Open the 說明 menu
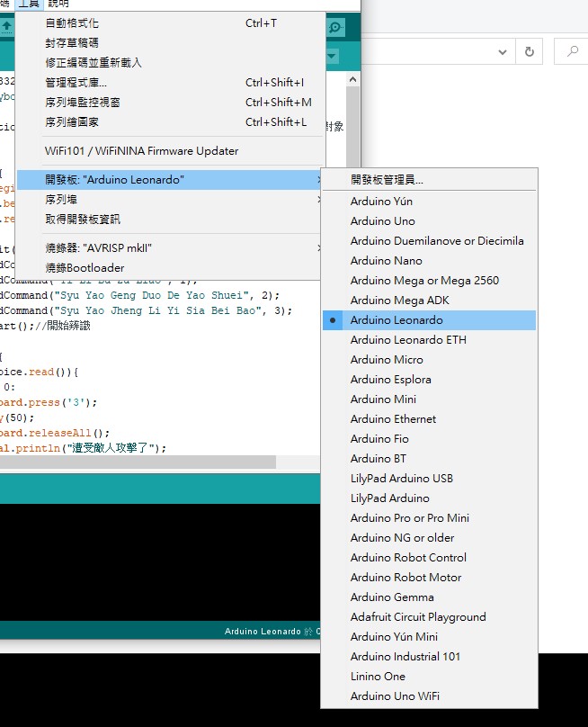 pyautogui.click(x=58, y=4)
